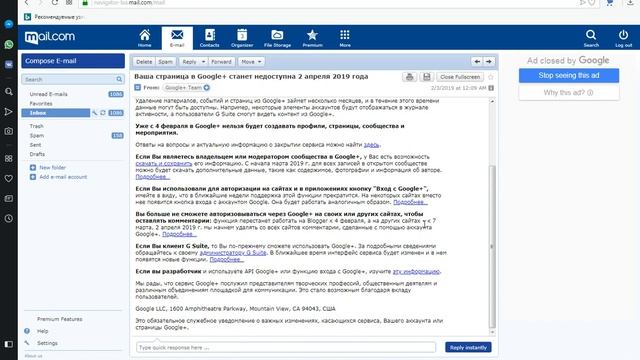
Task: Click the Compose E-mail button
Action: 73,61
